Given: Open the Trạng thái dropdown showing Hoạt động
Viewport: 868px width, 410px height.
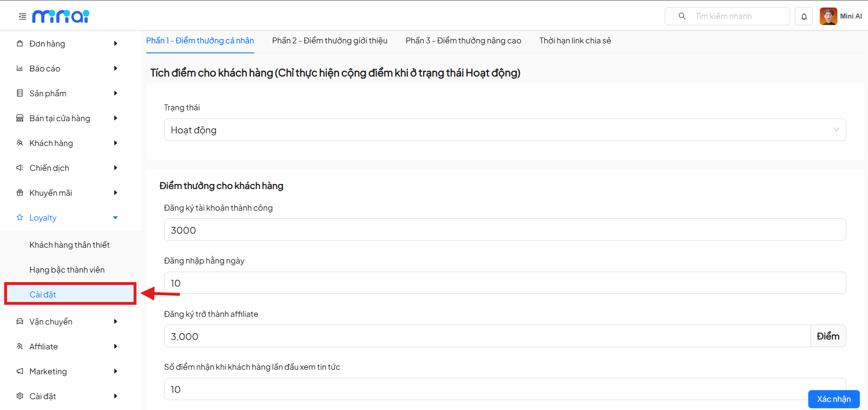Looking at the screenshot, I should pos(505,130).
